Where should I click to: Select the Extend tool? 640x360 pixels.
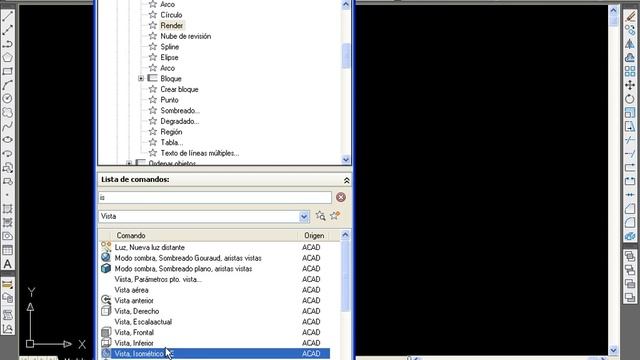tap(630, 154)
